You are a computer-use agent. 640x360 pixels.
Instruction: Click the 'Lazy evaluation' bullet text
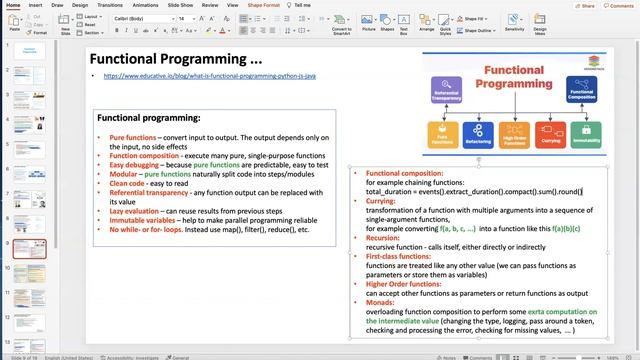[134, 211]
